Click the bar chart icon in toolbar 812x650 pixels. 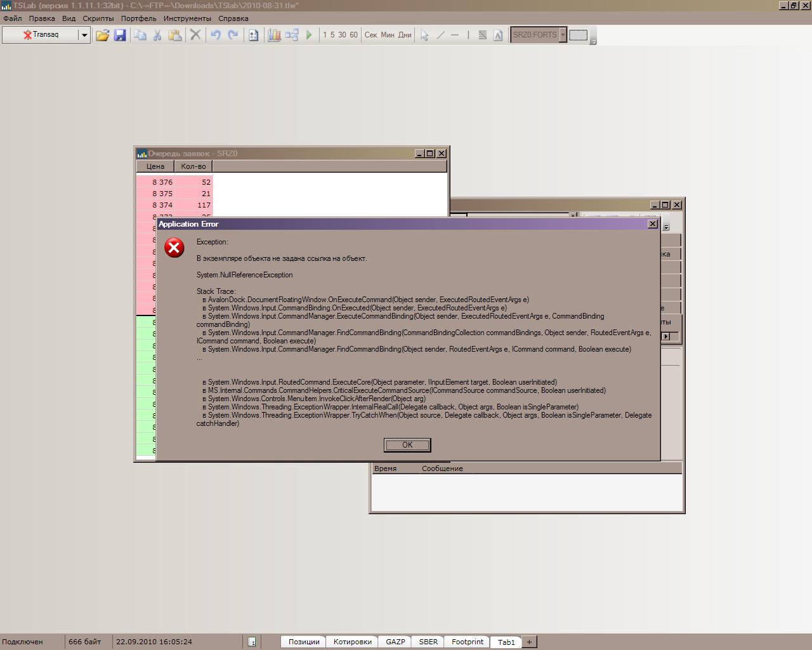tap(274, 35)
